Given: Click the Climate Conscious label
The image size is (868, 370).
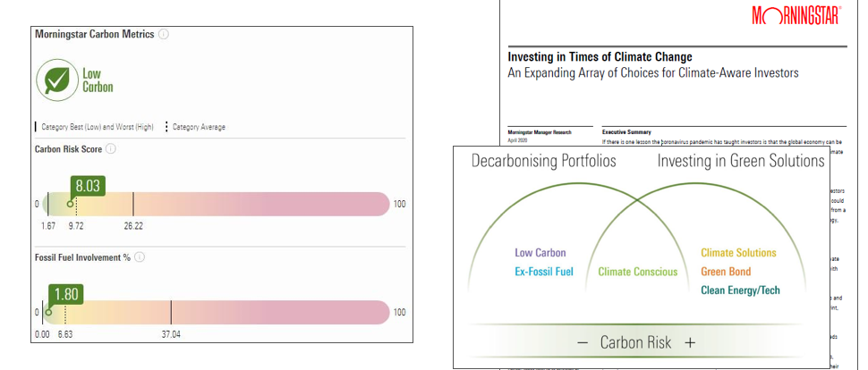Looking at the screenshot, I should 638,272.
